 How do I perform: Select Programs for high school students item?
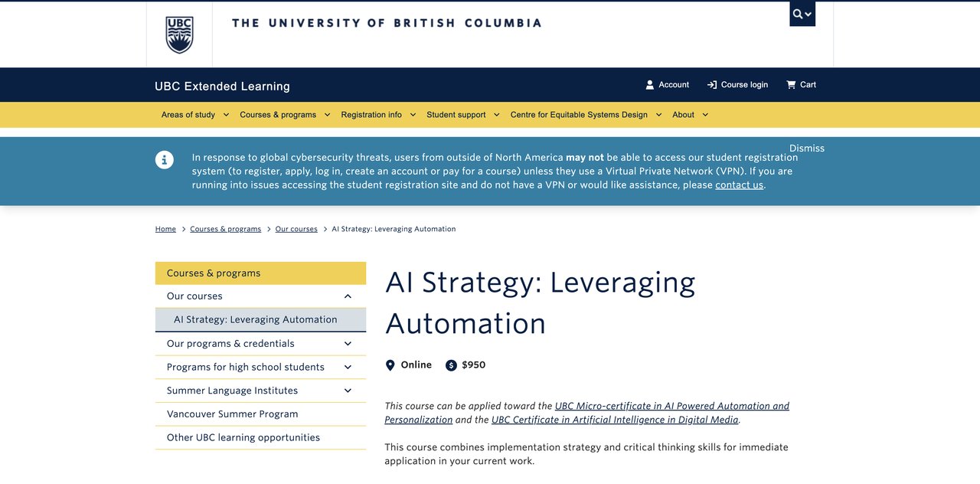pyautogui.click(x=246, y=368)
